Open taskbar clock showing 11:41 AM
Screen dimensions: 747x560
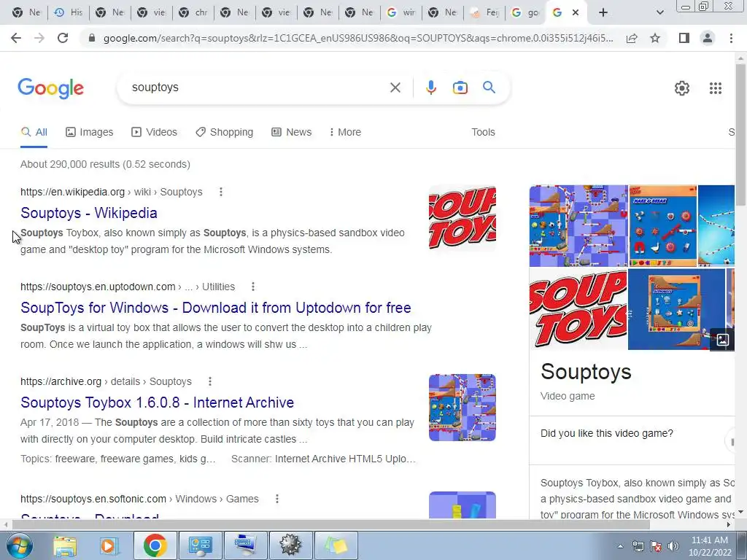coord(710,546)
